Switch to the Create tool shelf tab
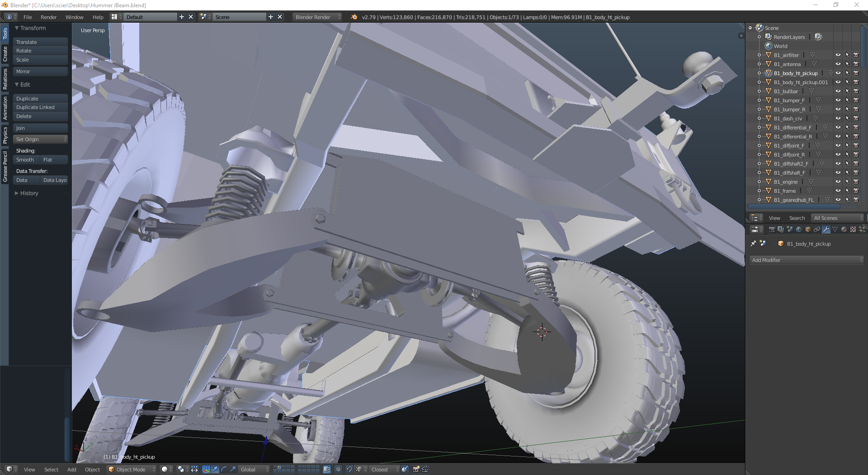Viewport: 868px width, 475px height. [x=5, y=54]
